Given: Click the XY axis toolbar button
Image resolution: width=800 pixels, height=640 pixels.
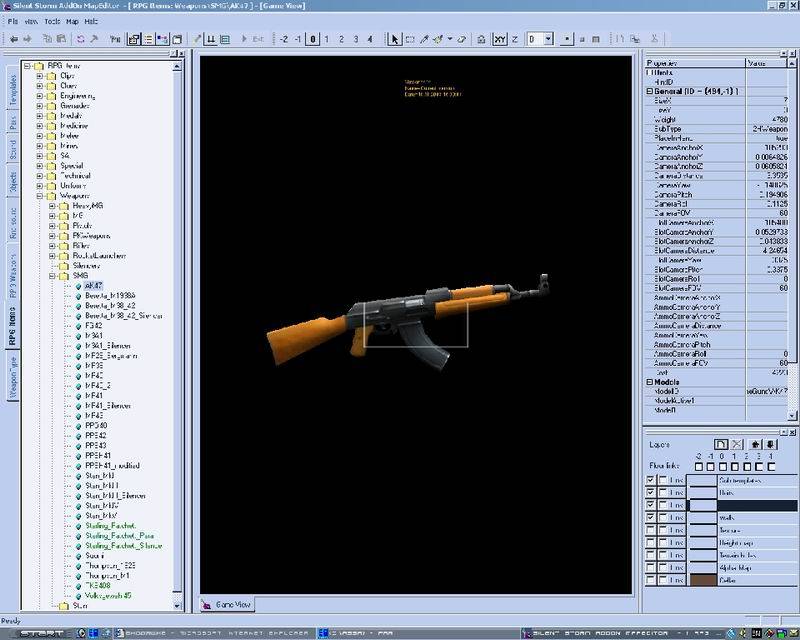Looking at the screenshot, I should (x=500, y=39).
